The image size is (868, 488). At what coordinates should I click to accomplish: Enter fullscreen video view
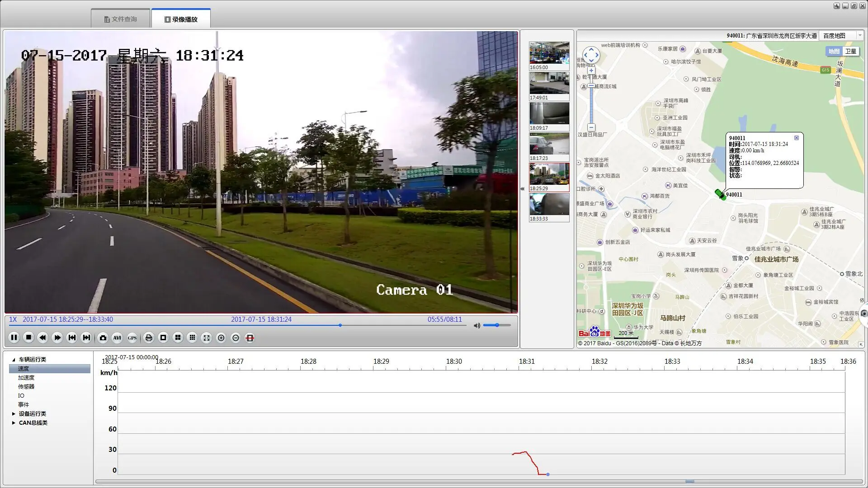[207, 338]
